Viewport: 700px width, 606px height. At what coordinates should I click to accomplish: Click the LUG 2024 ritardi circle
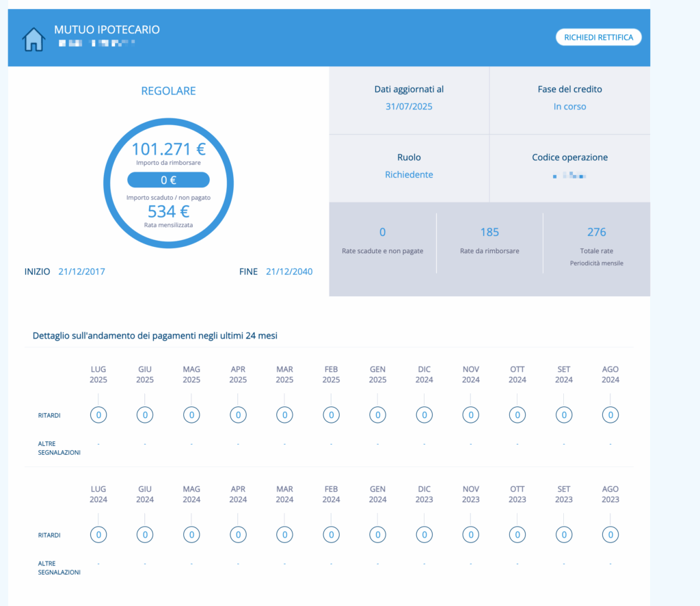pyautogui.click(x=98, y=534)
